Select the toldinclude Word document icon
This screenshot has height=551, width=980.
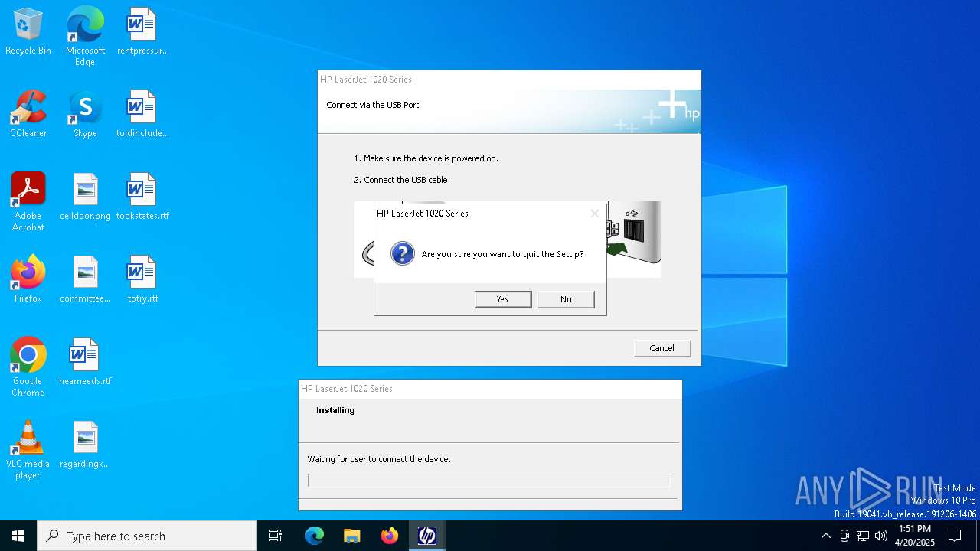(x=142, y=115)
